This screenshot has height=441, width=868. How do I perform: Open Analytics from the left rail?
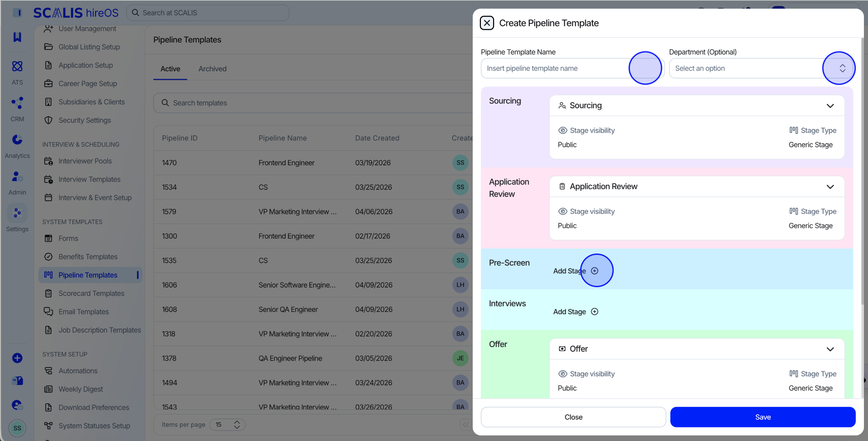click(17, 140)
